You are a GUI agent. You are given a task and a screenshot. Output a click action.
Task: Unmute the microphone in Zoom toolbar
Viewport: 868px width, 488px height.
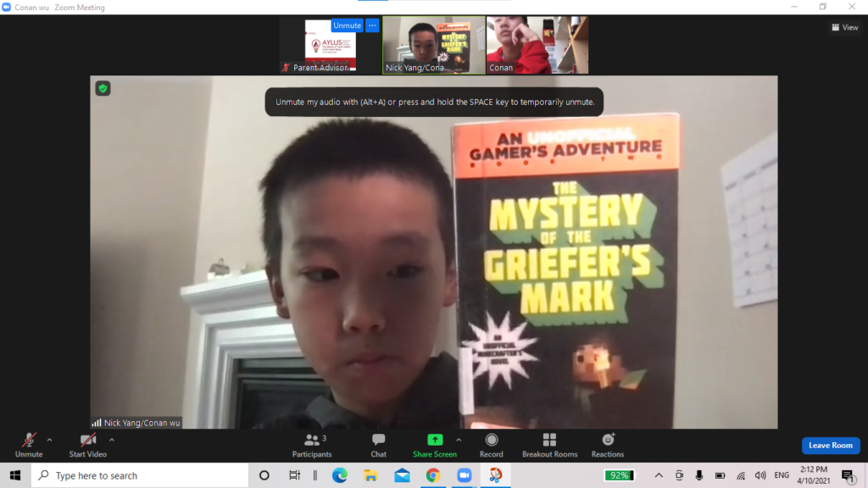[29, 446]
